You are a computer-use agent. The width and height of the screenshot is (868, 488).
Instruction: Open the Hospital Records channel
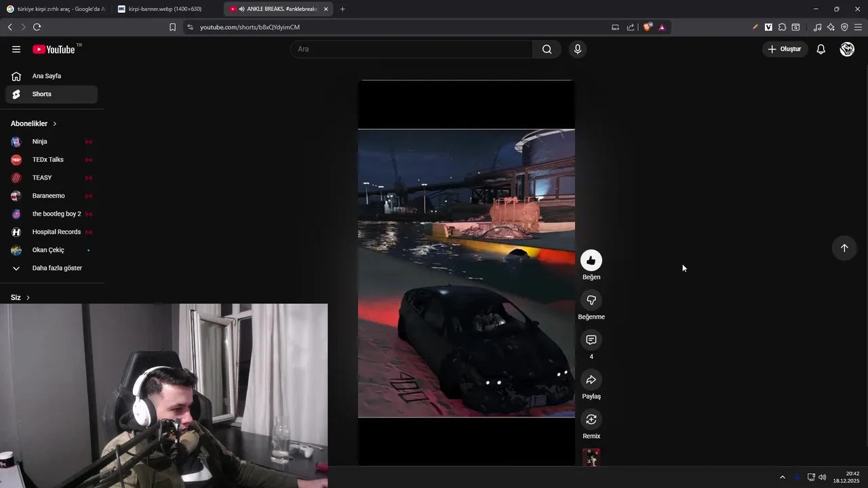pos(52,232)
